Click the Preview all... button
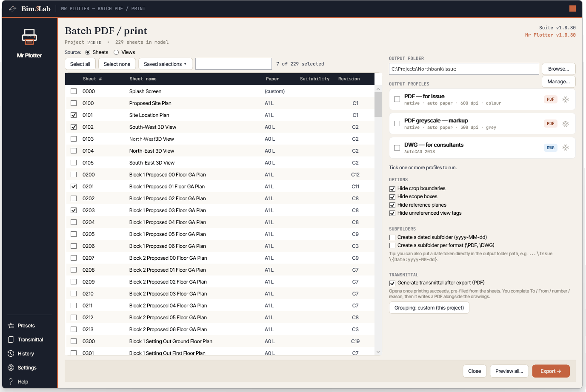 [509, 371]
